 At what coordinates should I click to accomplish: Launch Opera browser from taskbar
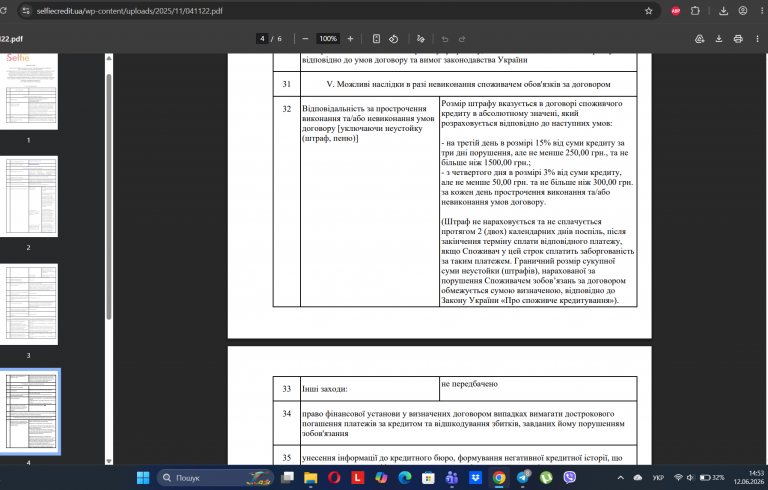(x=334, y=477)
